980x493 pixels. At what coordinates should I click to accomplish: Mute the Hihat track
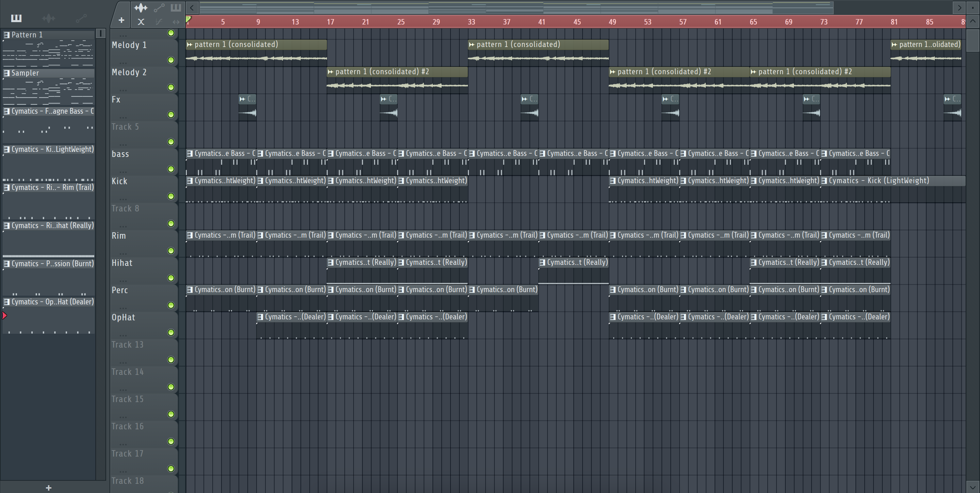171,278
